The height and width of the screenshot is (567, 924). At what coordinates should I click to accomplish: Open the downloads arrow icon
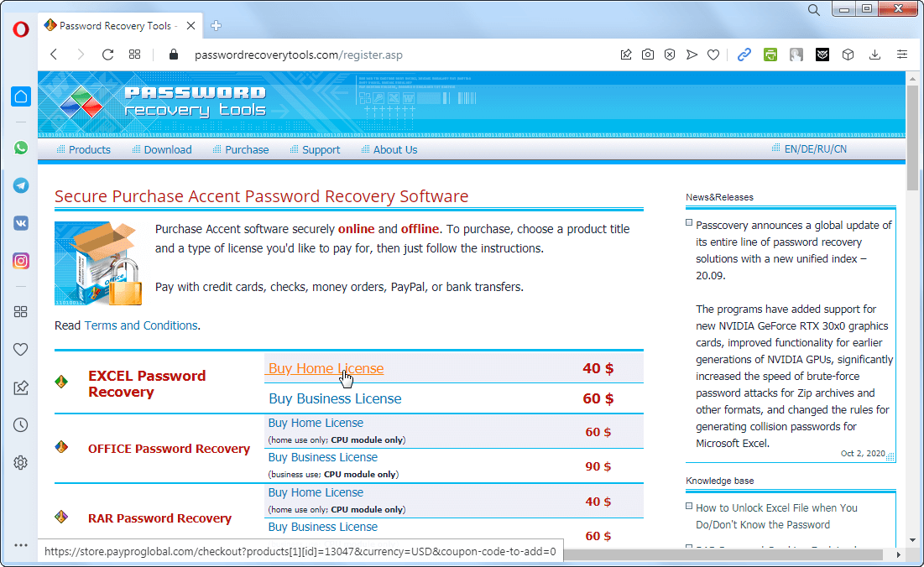pyautogui.click(x=874, y=55)
